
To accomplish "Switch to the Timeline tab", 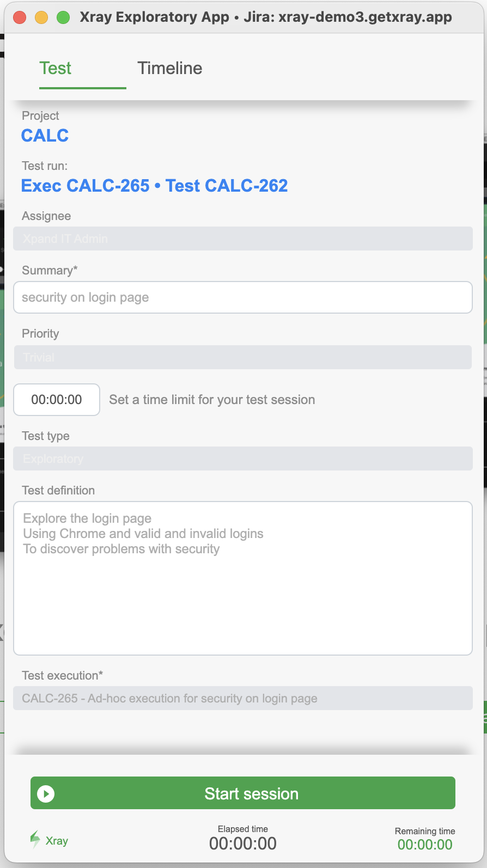I will click(x=169, y=68).
